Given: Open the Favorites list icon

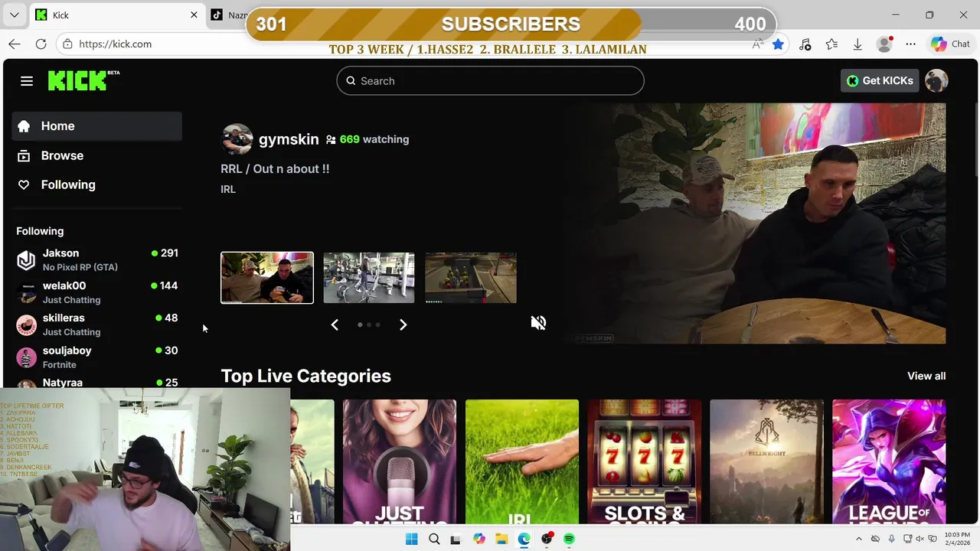Looking at the screenshot, I should pos(831,44).
